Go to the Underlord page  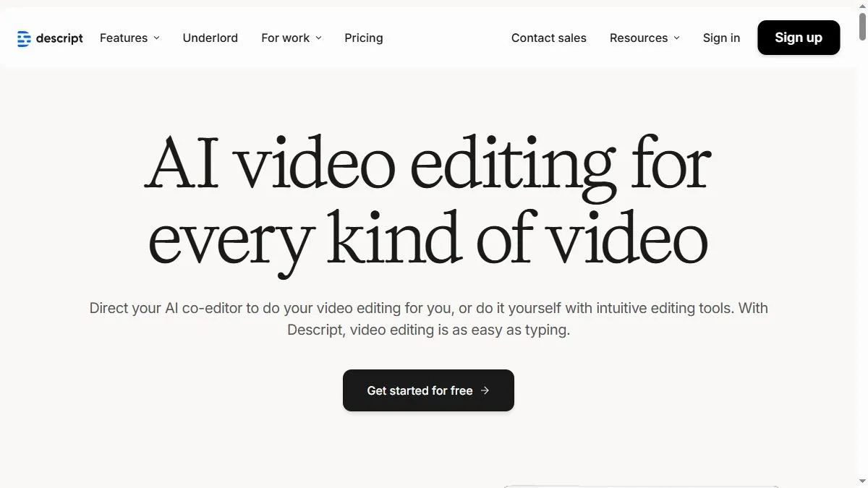210,38
